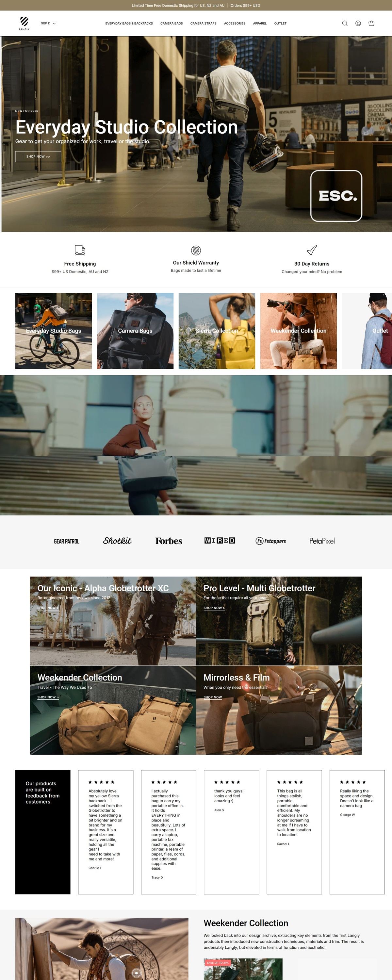392x980 pixels.
Task: Click the Free Shipping truck icon
Action: tap(80, 250)
